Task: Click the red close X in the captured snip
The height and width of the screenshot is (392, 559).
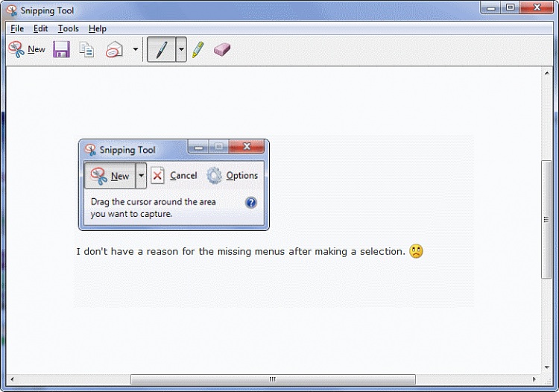Action: coord(247,146)
